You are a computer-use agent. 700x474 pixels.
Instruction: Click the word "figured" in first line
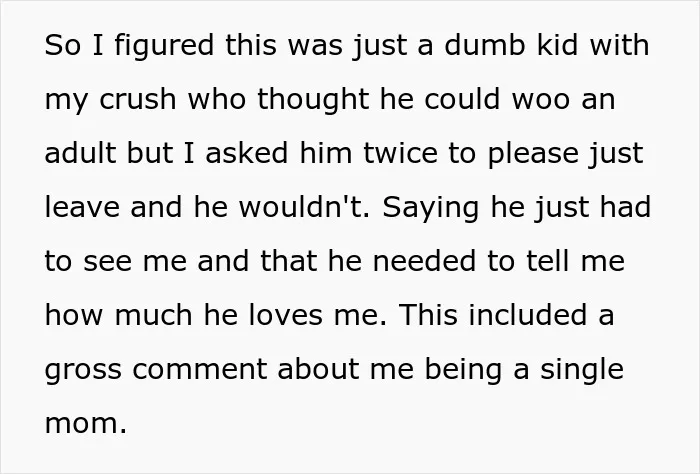[164, 46]
